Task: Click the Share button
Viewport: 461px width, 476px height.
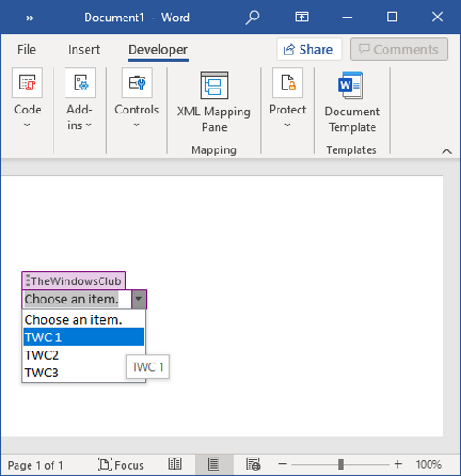Action: pos(309,49)
